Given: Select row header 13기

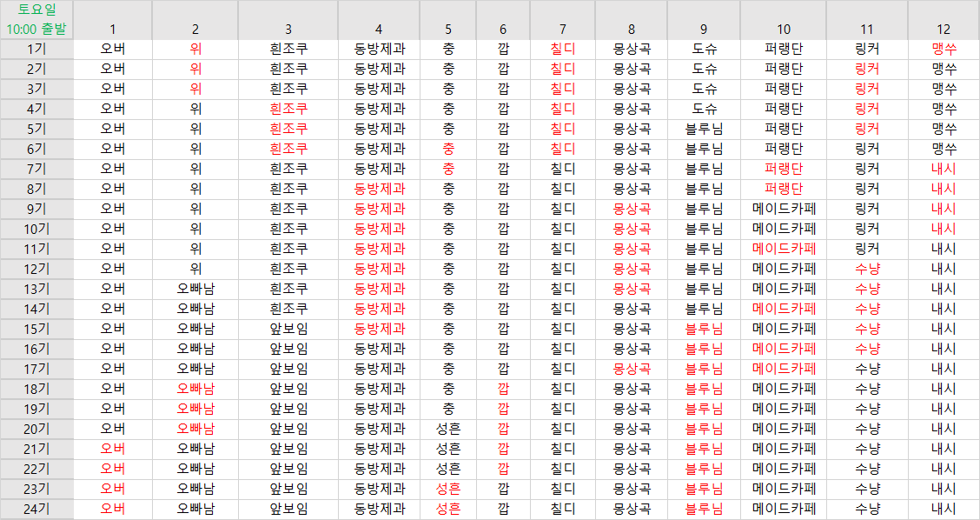Looking at the screenshot, I should [x=36, y=289].
